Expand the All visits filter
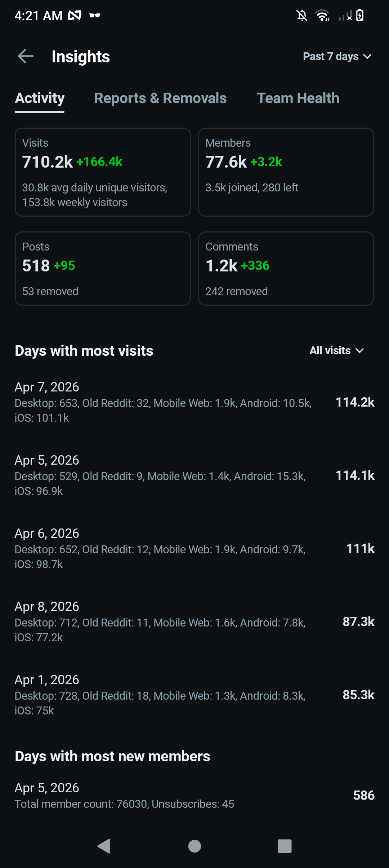 337,350
